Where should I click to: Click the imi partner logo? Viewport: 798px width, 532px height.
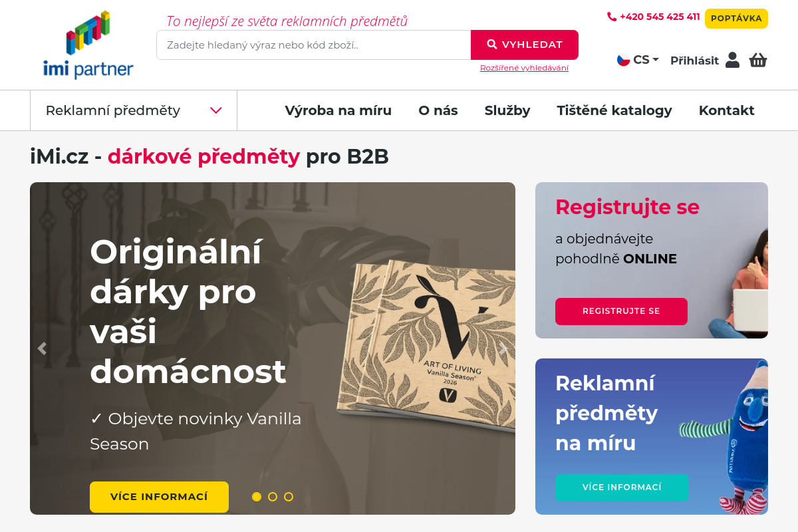[88, 45]
